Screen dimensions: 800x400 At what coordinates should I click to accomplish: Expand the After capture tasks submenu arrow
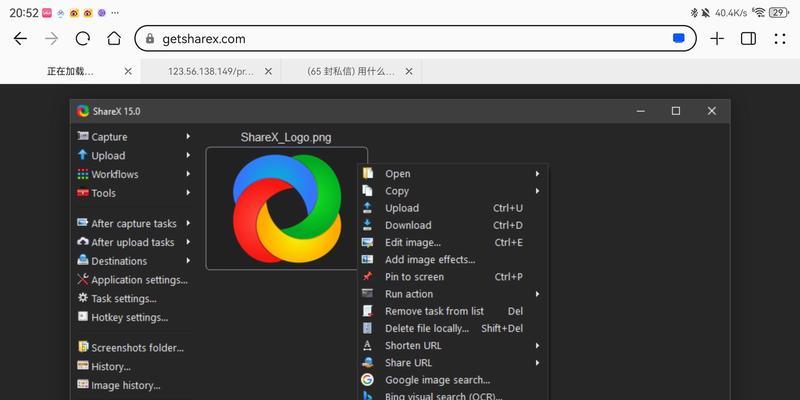pos(188,223)
